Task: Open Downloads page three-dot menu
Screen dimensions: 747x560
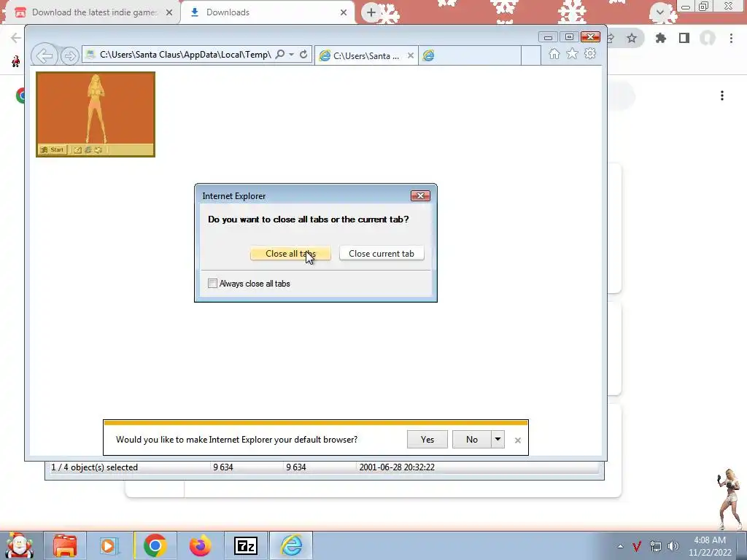Action: (722, 96)
